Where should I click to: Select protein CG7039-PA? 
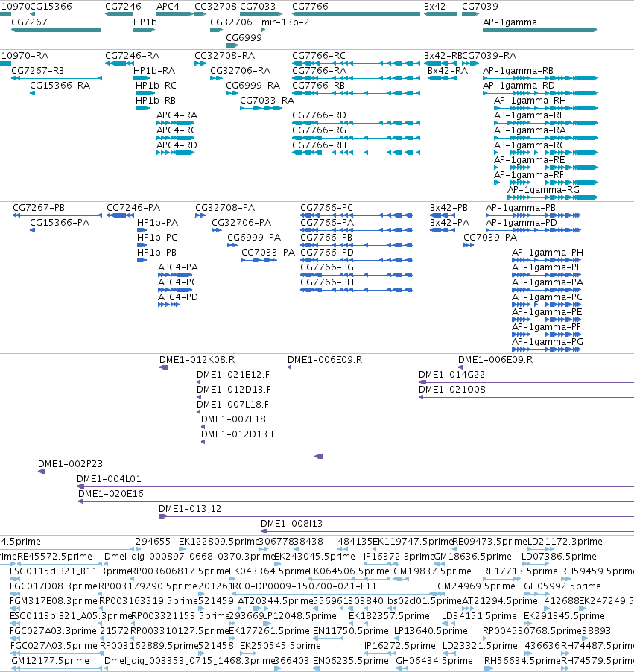[x=490, y=237]
